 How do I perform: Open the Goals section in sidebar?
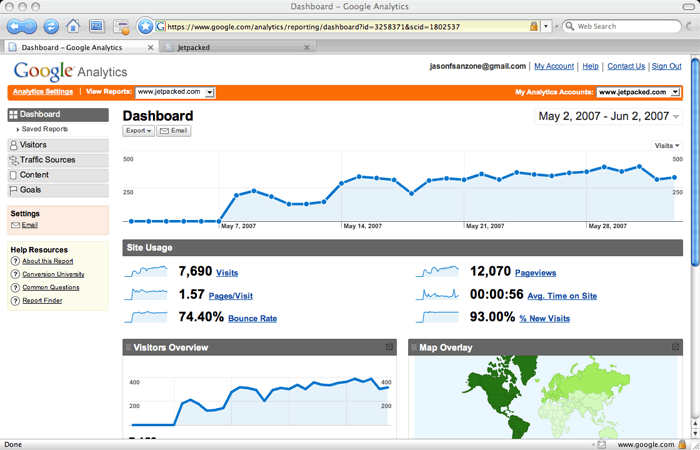[30, 190]
